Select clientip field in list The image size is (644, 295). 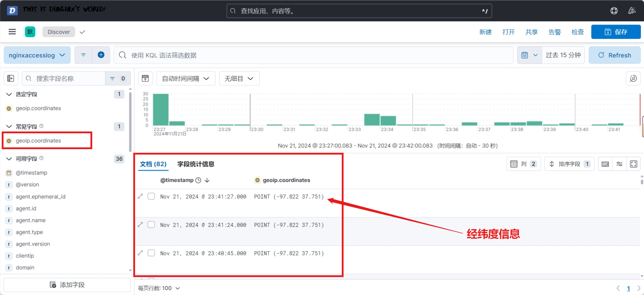[25, 256]
